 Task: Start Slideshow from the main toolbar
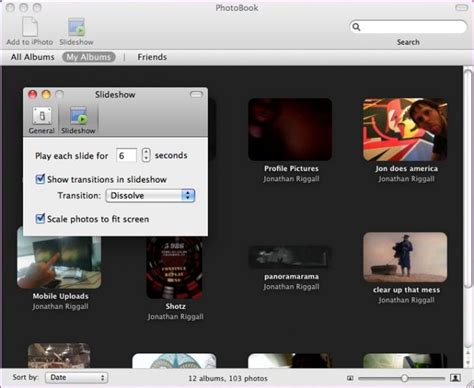[76, 27]
